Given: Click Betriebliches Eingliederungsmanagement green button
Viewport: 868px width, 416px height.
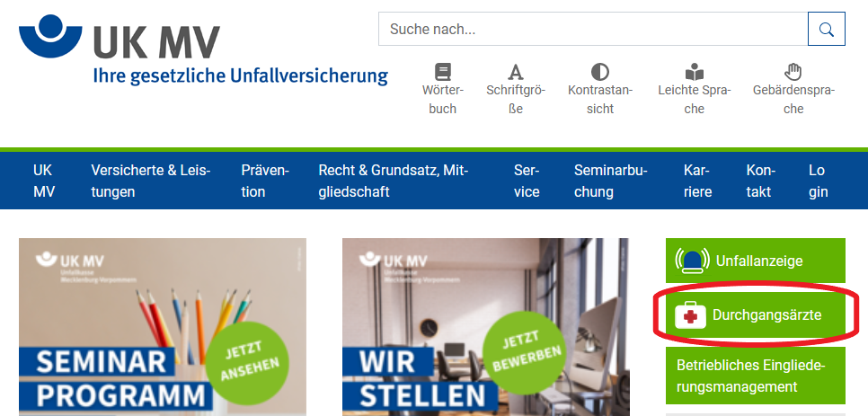Looking at the screenshot, I should tap(756, 376).
